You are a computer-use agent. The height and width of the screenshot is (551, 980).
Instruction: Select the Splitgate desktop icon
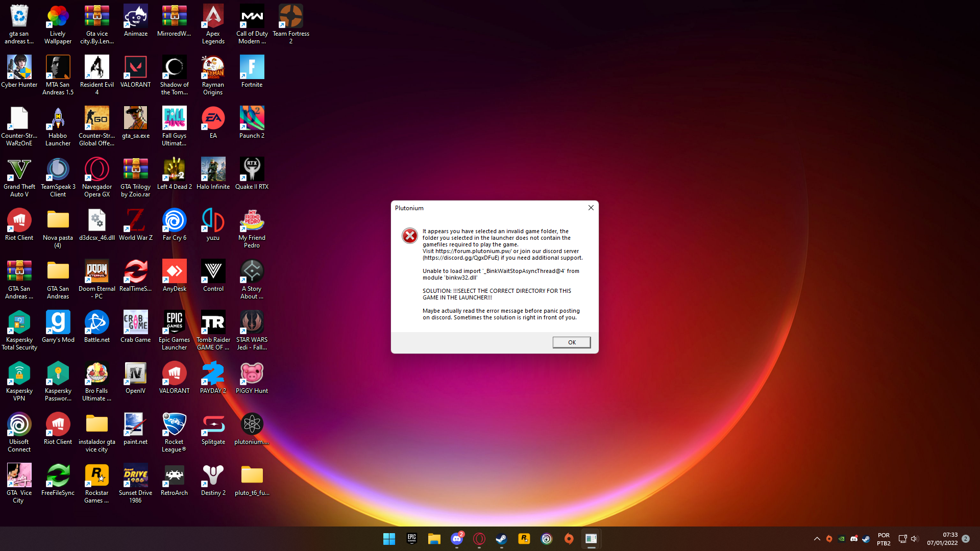(x=213, y=429)
